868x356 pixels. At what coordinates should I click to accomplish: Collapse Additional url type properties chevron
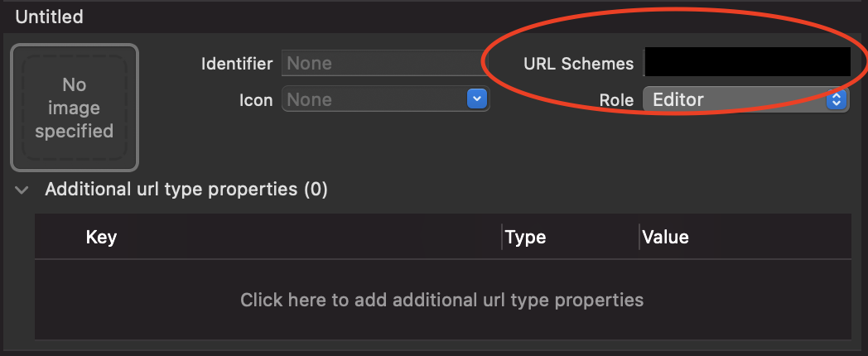pyautogui.click(x=22, y=190)
